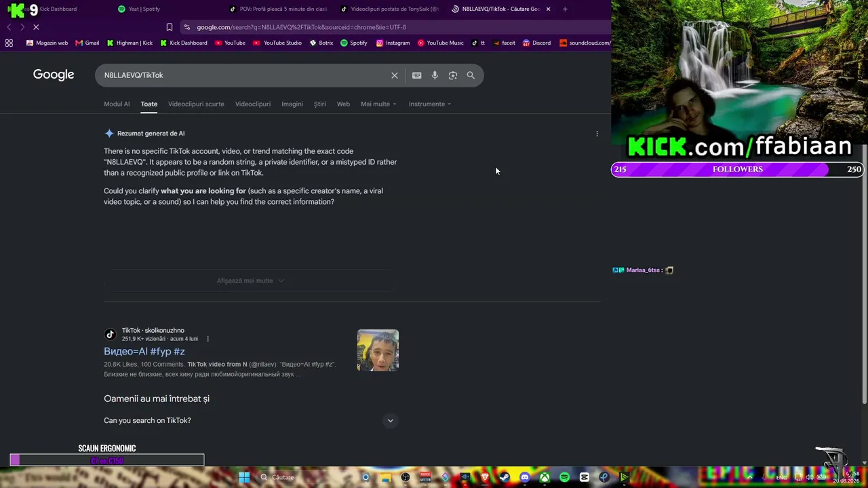Start a voice search with the microphone

point(435,75)
